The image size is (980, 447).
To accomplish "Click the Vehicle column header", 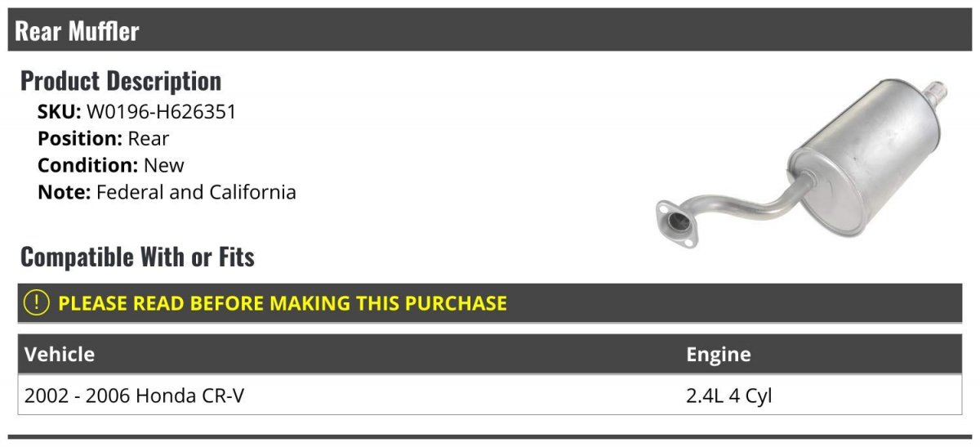I will point(60,355).
